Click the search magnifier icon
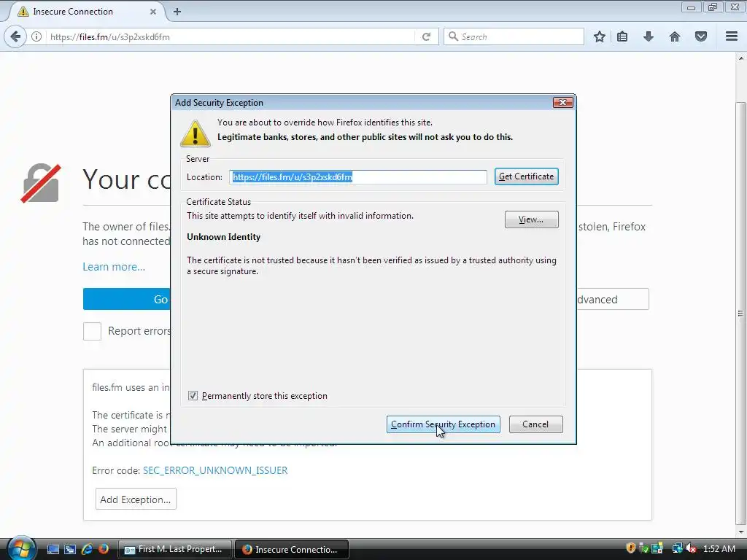 [x=453, y=36]
